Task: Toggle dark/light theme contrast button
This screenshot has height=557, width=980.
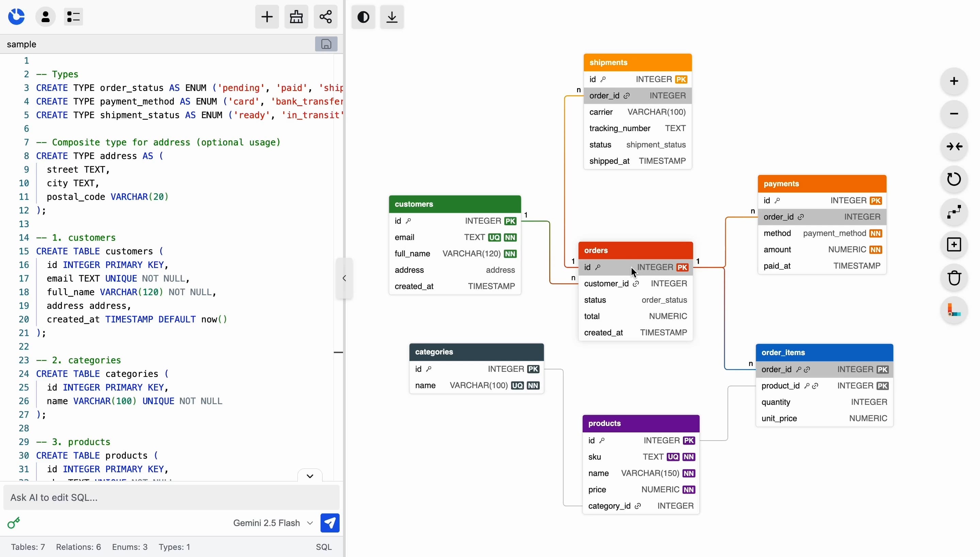Action: (x=363, y=17)
